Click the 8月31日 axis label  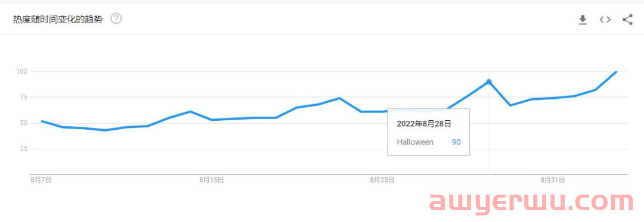552,179
